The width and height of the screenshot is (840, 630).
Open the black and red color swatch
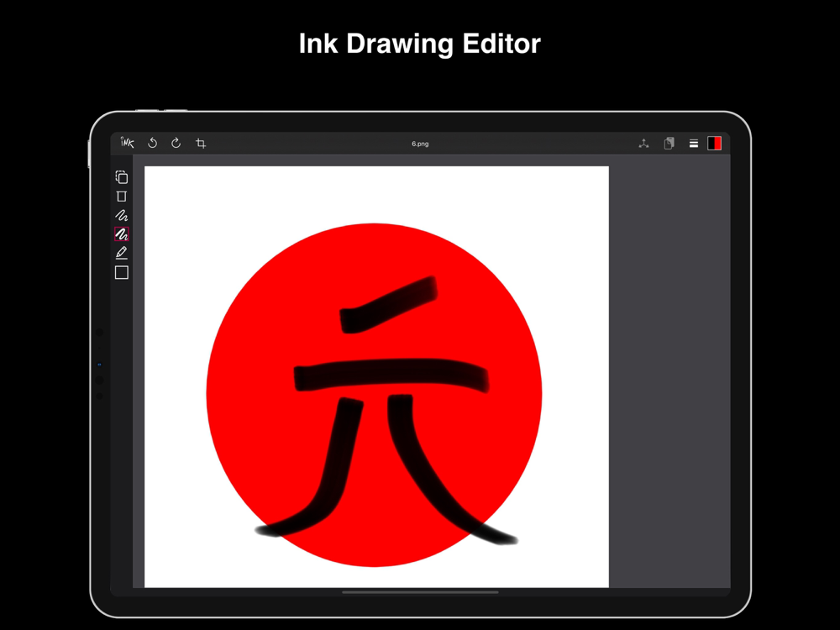714,143
